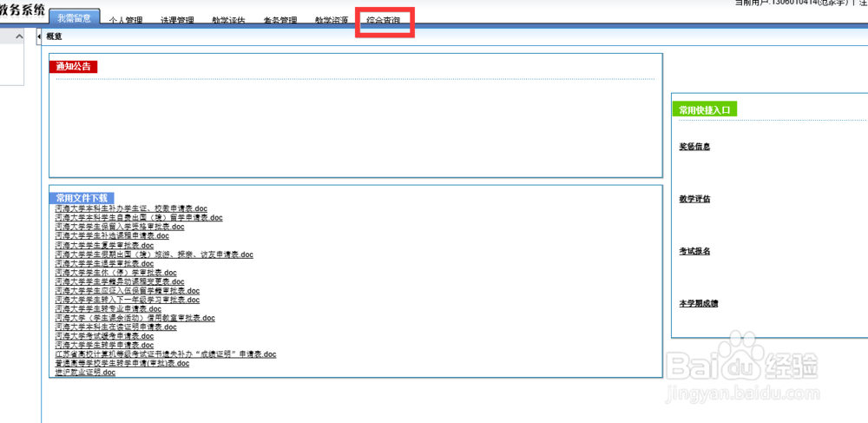Download 本科学生自费出国（境）留学申请表.doc
This screenshot has height=423, width=868.
tap(138, 218)
